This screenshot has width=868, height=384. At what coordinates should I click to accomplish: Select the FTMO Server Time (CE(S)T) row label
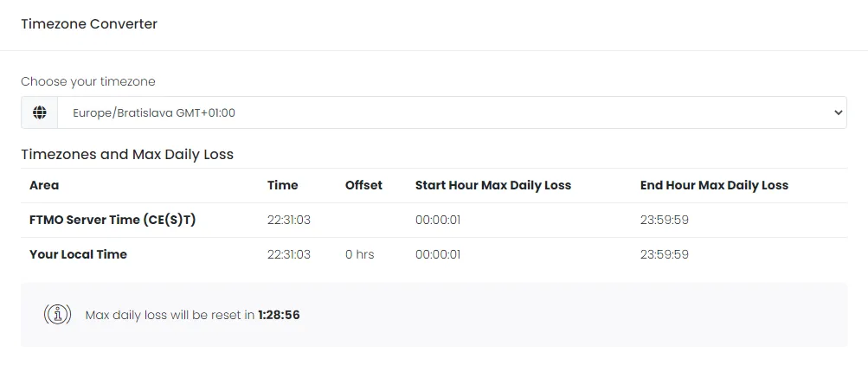coord(113,220)
